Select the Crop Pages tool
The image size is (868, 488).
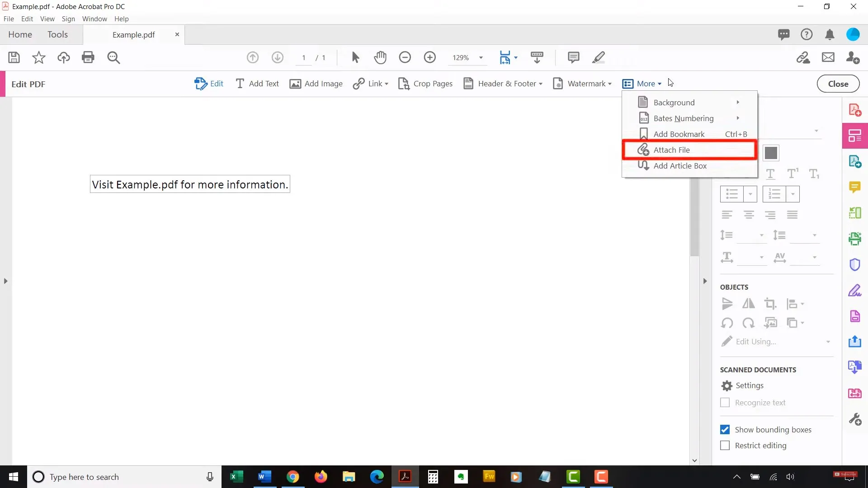pyautogui.click(x=426, y=84)
